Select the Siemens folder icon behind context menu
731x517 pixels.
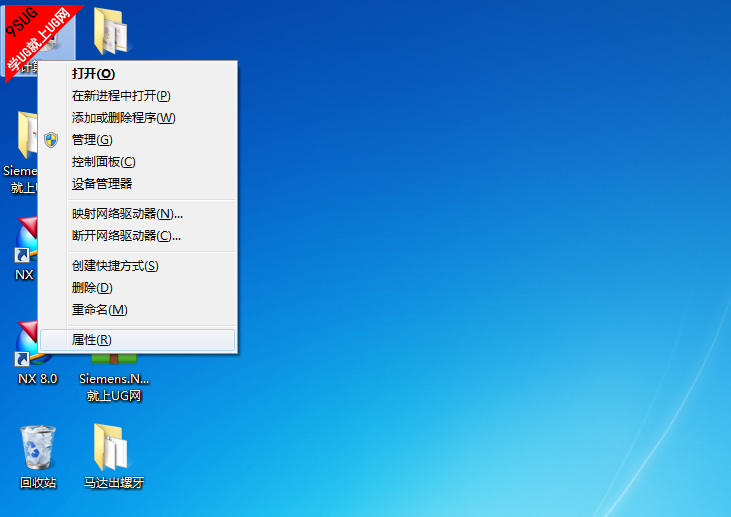27,135
